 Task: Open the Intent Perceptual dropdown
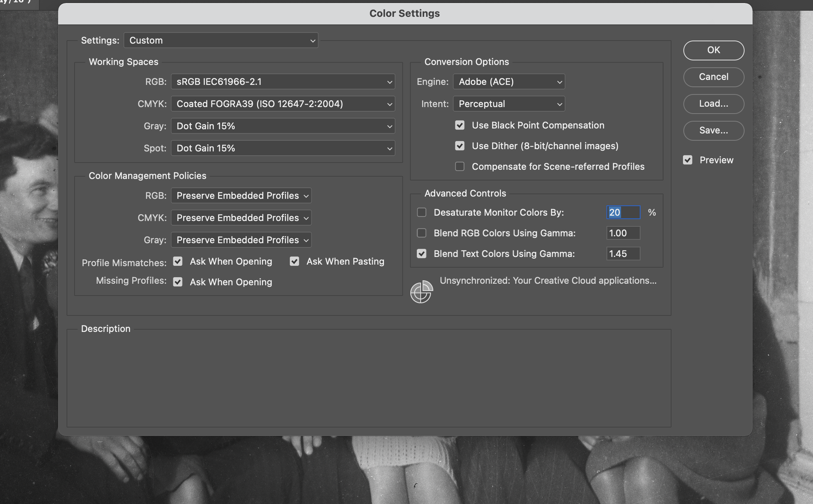(509, 104)
